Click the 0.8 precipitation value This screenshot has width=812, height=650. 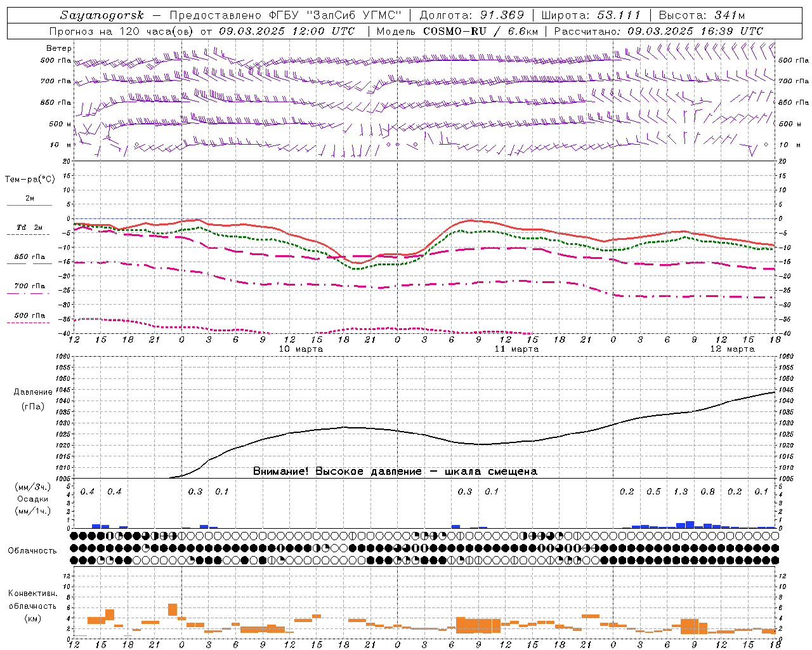tap(707, 491)
